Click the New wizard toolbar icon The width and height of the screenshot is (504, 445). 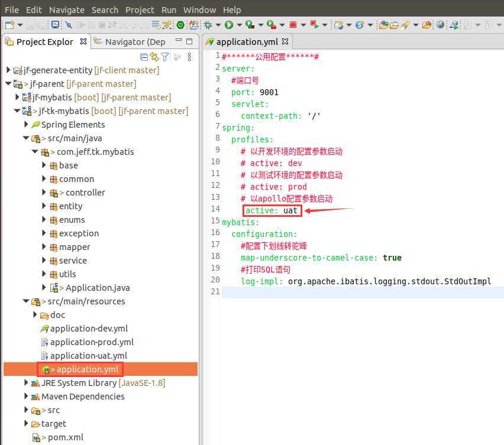9,25
